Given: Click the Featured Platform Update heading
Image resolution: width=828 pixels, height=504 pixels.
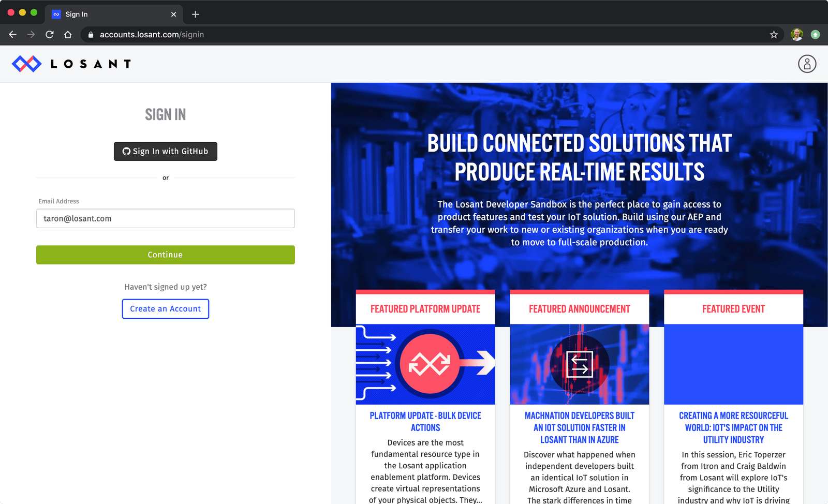Looking at the screenshot, I should click(x=425, y=309).
